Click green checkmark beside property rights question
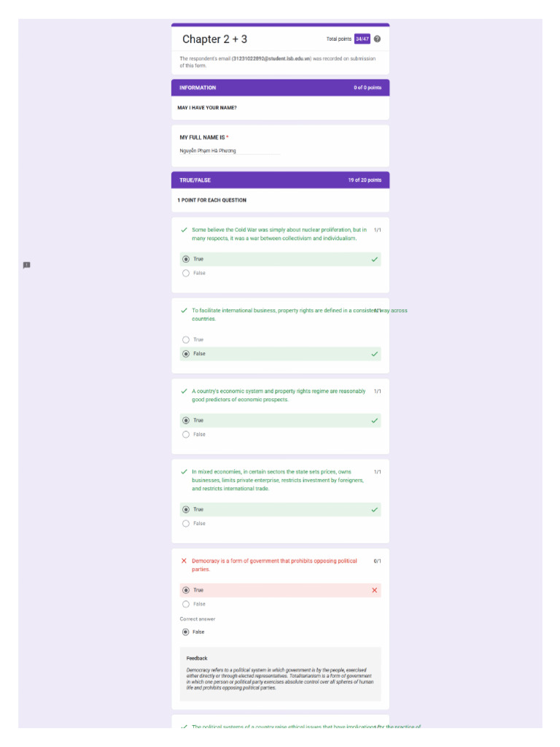Viewport: 560px width, 747px height. [x=184, y=311]
